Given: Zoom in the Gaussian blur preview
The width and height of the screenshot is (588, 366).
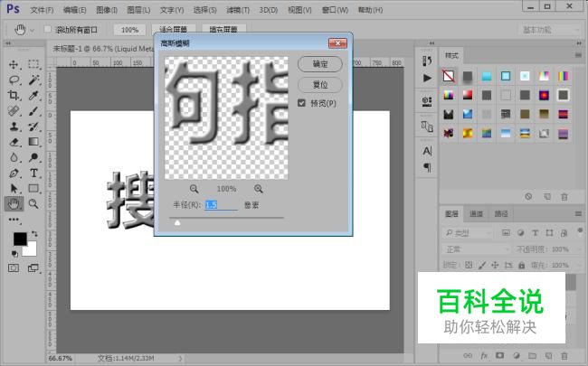Looking at the screenshot, I should pyautogui.click(x=259, y=189).
